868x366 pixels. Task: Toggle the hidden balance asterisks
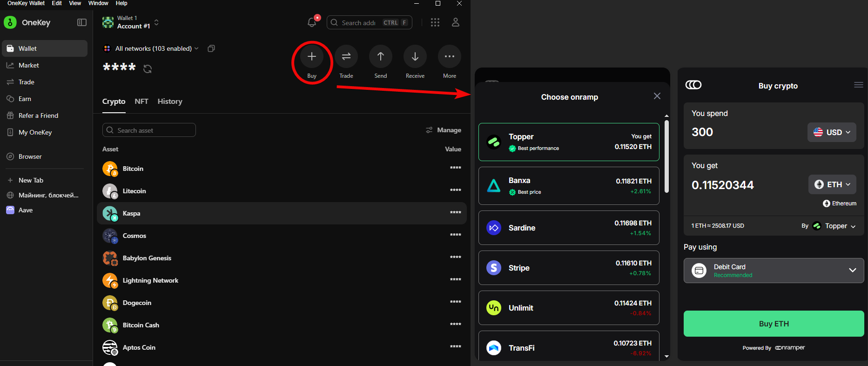click(119, 68)
